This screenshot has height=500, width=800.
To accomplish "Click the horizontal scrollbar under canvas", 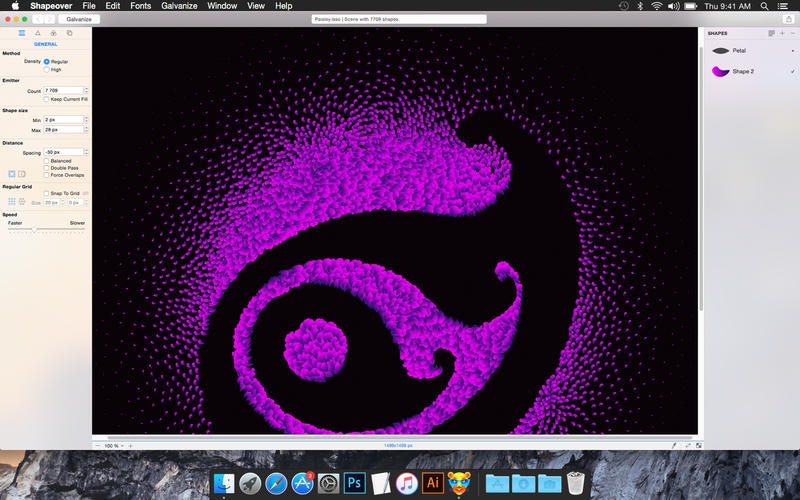I will pyautogui.click(x=399, y=438).
